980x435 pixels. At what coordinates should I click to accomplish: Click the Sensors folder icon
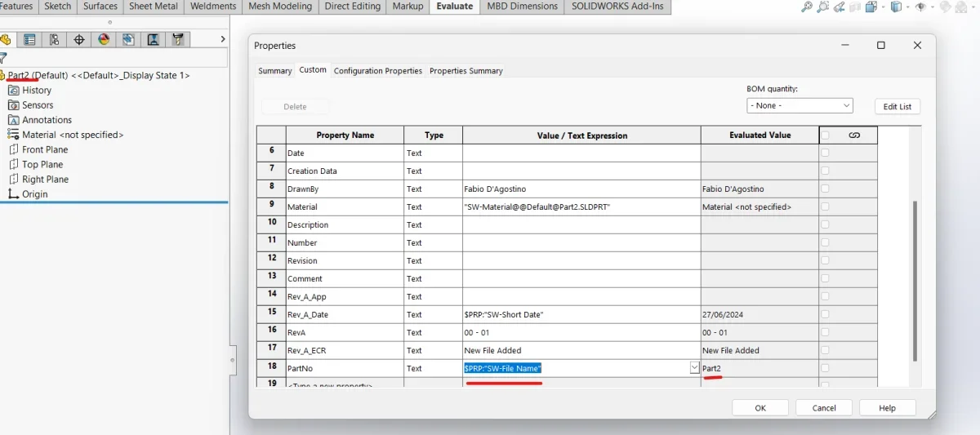(14, 105)
